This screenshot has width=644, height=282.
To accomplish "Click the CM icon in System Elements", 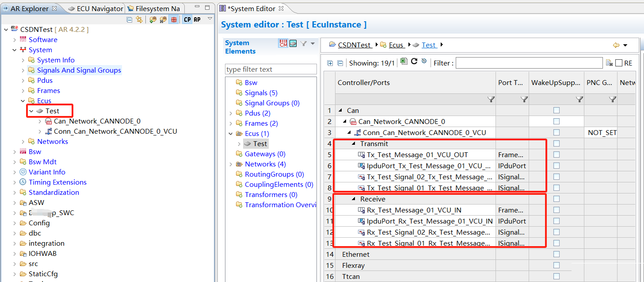I will pyautogui.click(x=283, y=43).
